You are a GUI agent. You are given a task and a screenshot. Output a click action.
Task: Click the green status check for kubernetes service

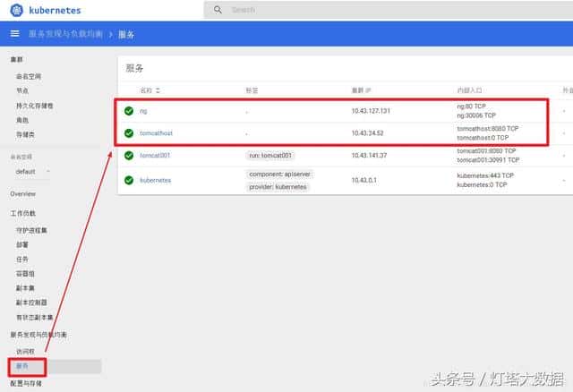(x=129, y=180)
